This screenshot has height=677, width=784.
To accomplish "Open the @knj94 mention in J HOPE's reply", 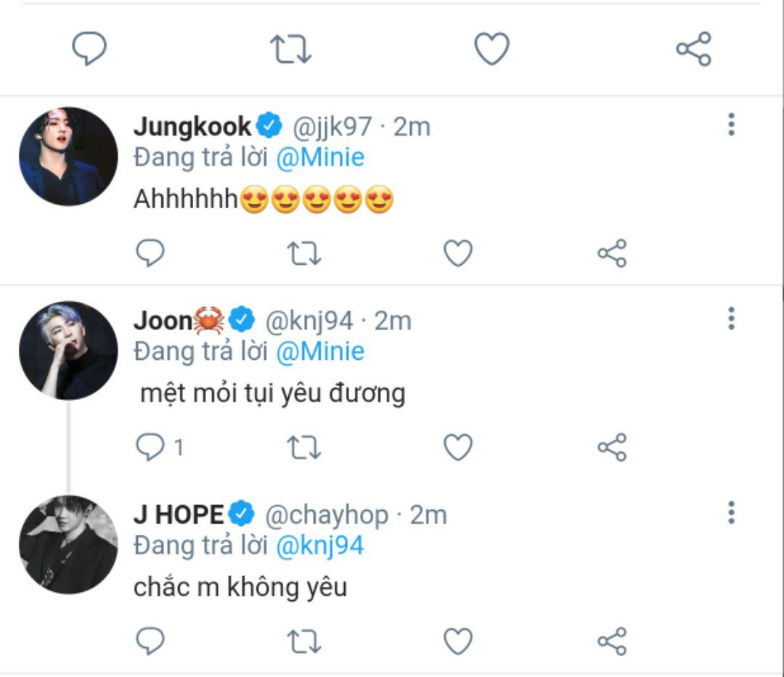I will (x=320, y=546).
